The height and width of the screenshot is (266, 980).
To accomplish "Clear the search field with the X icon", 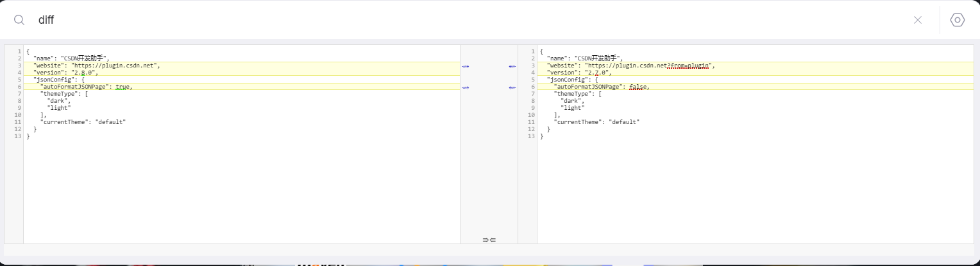I will point(918,20).
